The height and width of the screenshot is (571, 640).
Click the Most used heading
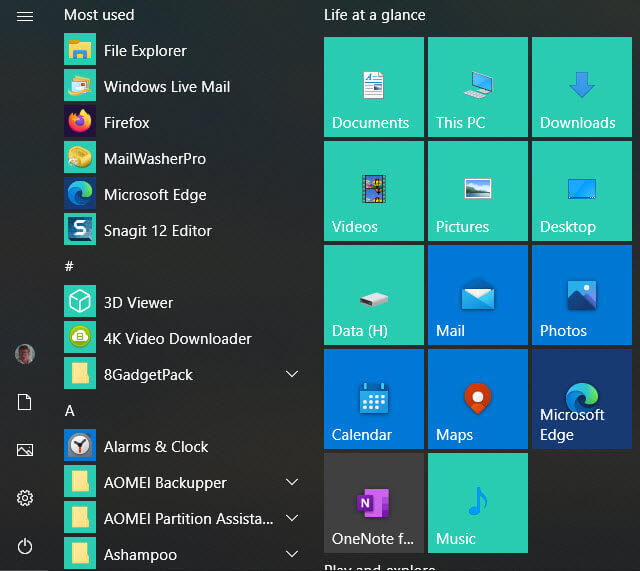pos(99,15)
